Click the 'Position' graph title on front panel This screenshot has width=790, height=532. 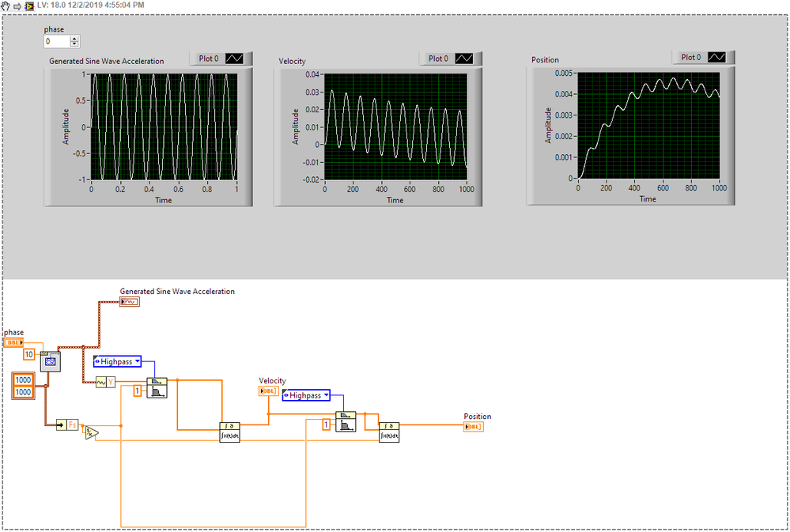click(x=545, y=59)
